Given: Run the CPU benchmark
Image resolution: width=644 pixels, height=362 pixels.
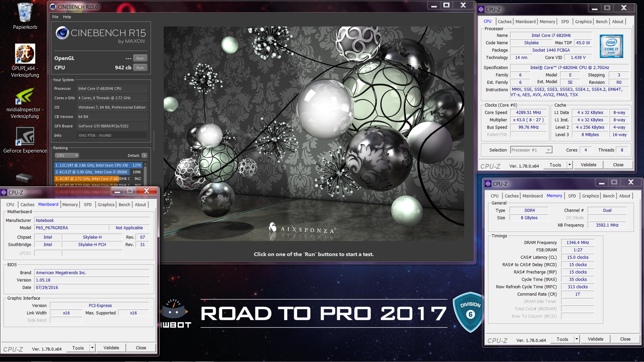Looking at the screenshot, I should [x=140, y=68].
